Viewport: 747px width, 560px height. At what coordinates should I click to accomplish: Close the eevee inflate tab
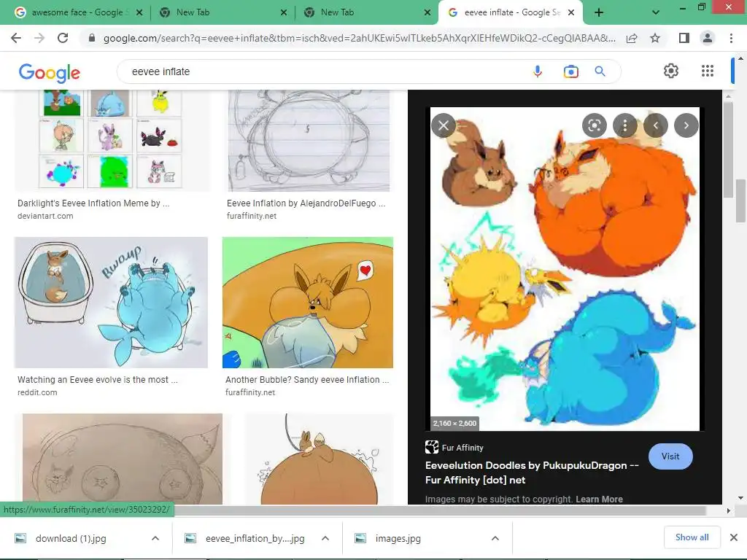(572, 12)
